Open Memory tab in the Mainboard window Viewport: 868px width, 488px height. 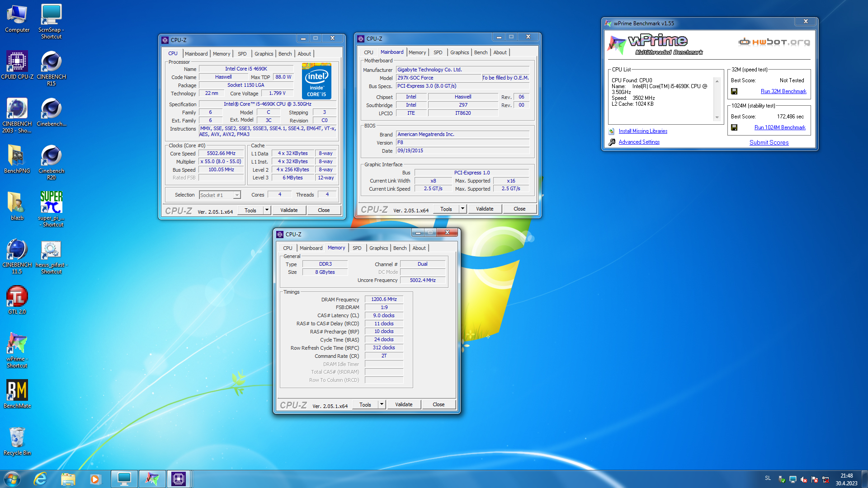[x=417, y=52]
